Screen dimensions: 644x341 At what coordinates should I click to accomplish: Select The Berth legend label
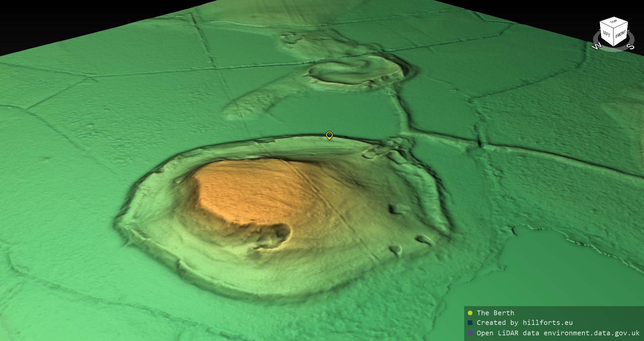pos(495,313)
